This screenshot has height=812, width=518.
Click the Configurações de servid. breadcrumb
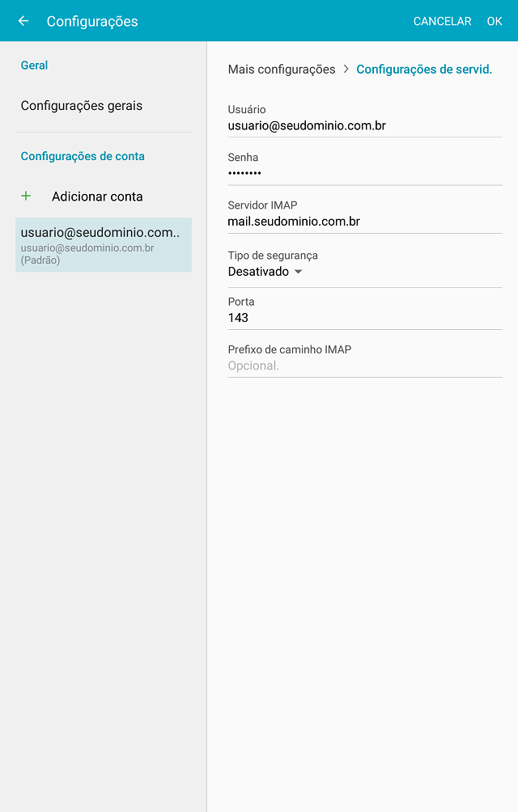point(424,70)
